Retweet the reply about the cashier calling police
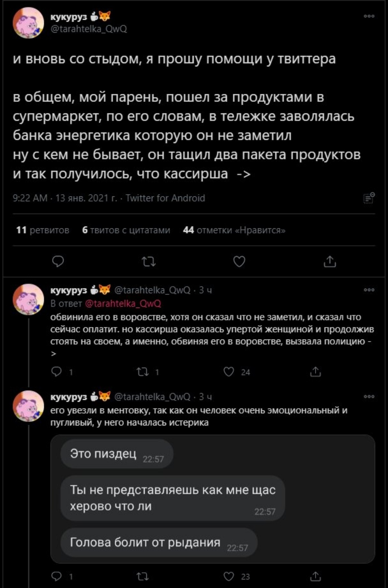Screen dimensions: 388x588 143,372
